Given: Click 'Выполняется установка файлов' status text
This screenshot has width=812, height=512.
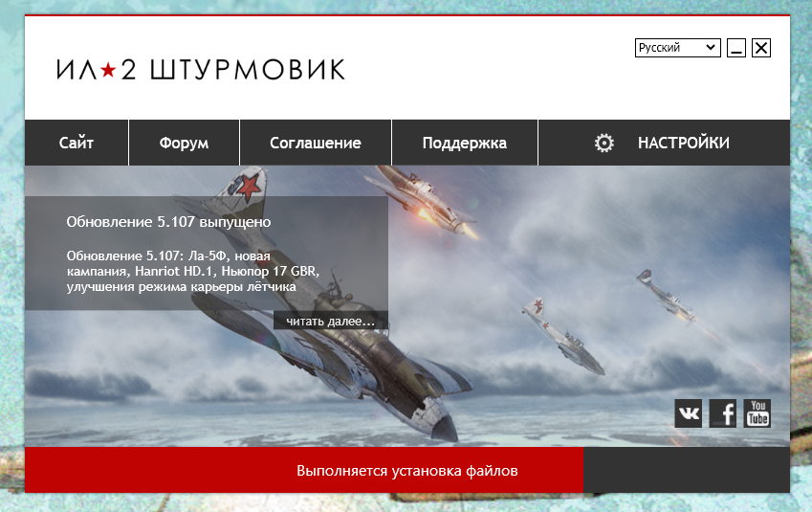Looking at the screenshot, I should click(407, 471).
